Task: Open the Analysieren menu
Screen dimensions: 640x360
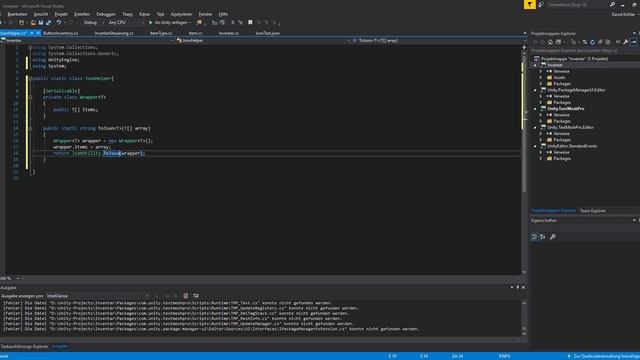Action: (x=181, y=14)
